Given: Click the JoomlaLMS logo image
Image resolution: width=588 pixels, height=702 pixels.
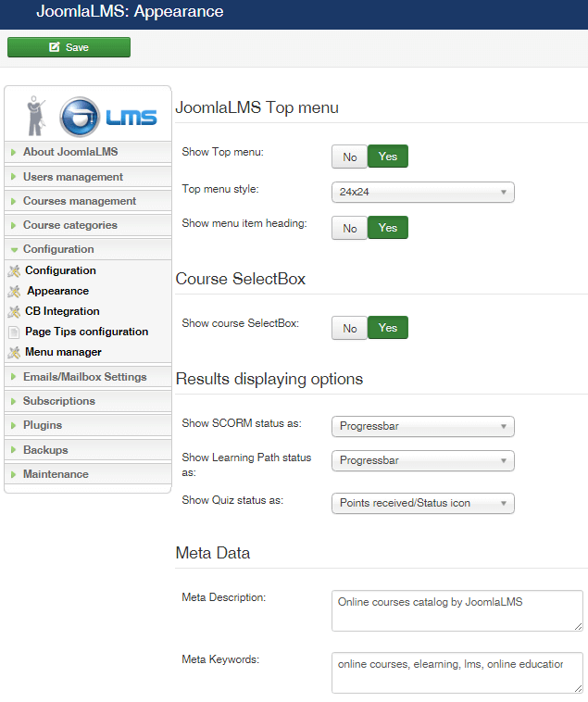Looking at the screenshot, I should click(x=92, y=117).
